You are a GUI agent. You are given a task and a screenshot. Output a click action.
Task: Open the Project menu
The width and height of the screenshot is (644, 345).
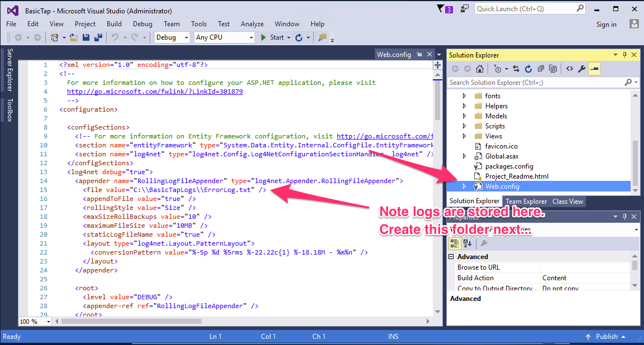(x=85, y=24)
